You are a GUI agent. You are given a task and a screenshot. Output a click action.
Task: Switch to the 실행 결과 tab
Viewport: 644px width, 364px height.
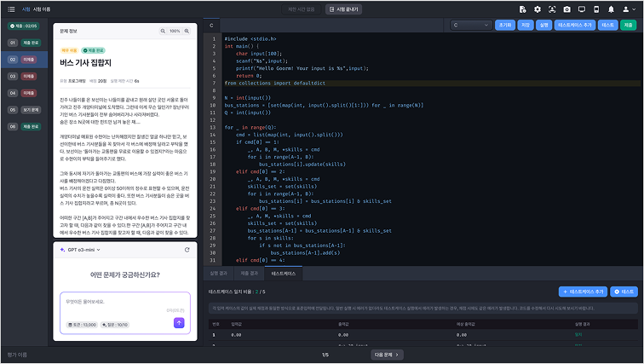coord(219,274)
